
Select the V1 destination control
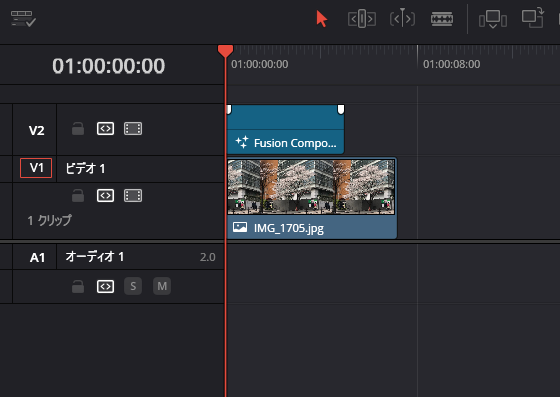(36, 168)
